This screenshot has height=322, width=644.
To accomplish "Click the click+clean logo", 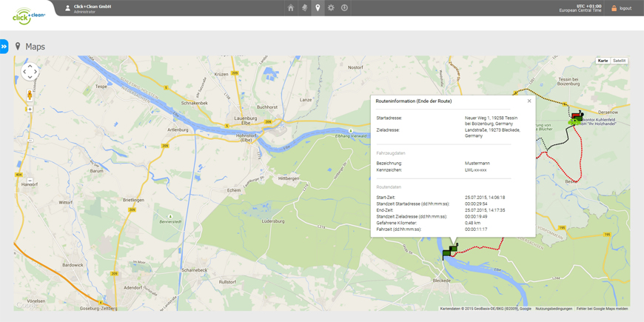I will click(x=28, y=16).
